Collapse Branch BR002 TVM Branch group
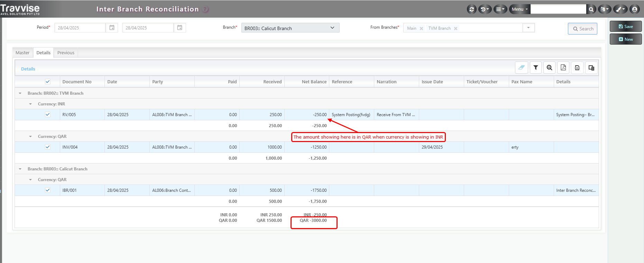 pyautogui.click(x=20, y=93)
